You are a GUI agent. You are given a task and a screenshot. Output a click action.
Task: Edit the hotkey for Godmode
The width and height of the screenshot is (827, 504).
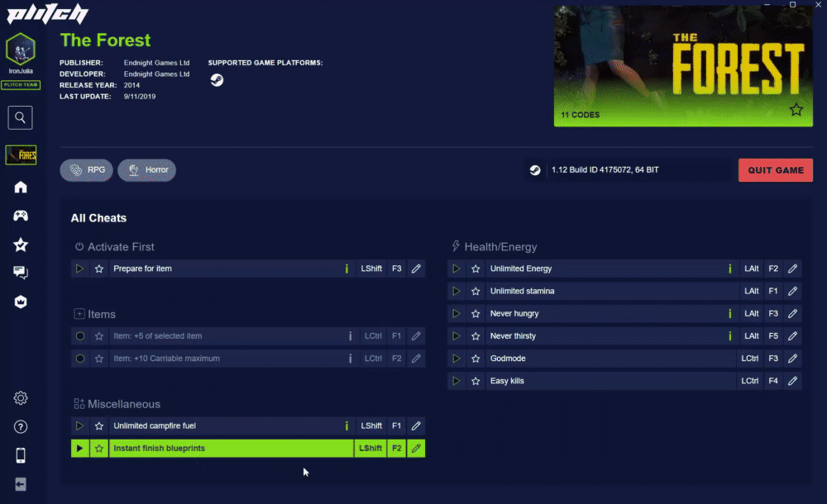click(793, 359)
